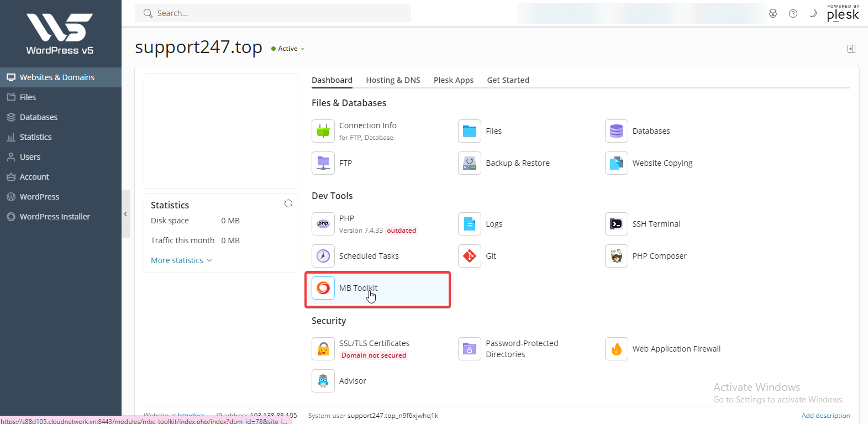Open the SSL/TLS Certificates icon
Viewport: 868px width, 424px height.
pos(323,349)
